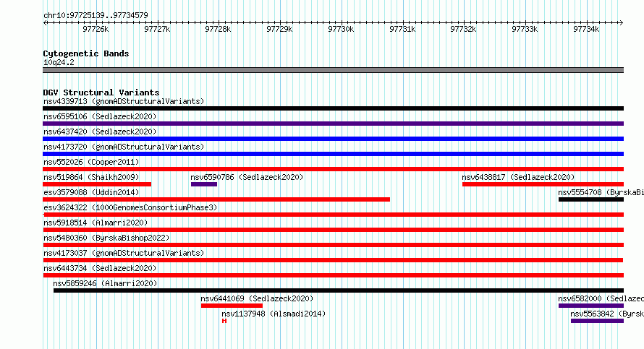This screenshot has height=349, width=644.
Task: Open nsv4173037 gnomAD variant label
Action: click(x=124, y=253)
